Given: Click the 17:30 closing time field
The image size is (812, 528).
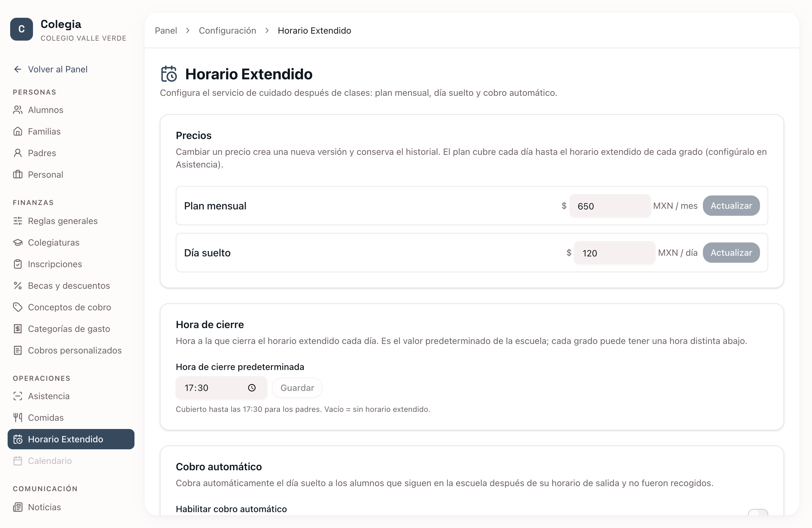Looking at the screenshot, I should [x=221, y=388].
